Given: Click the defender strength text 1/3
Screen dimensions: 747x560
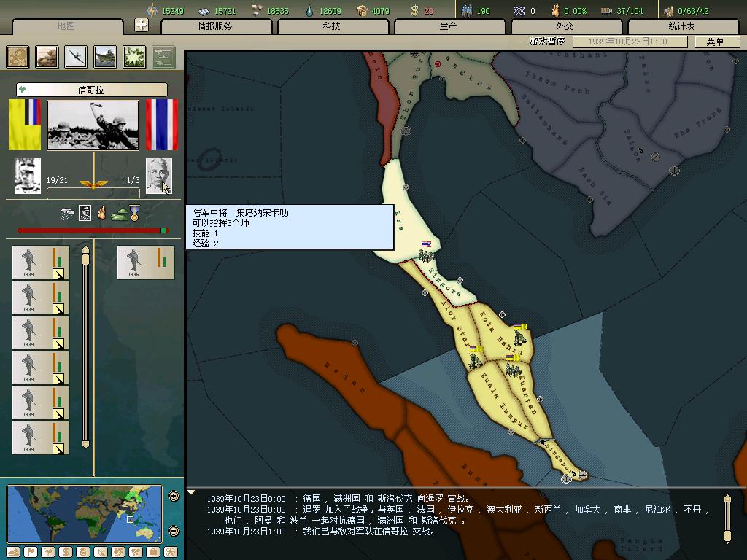Looking at the screenshot, I should point(133,180).
